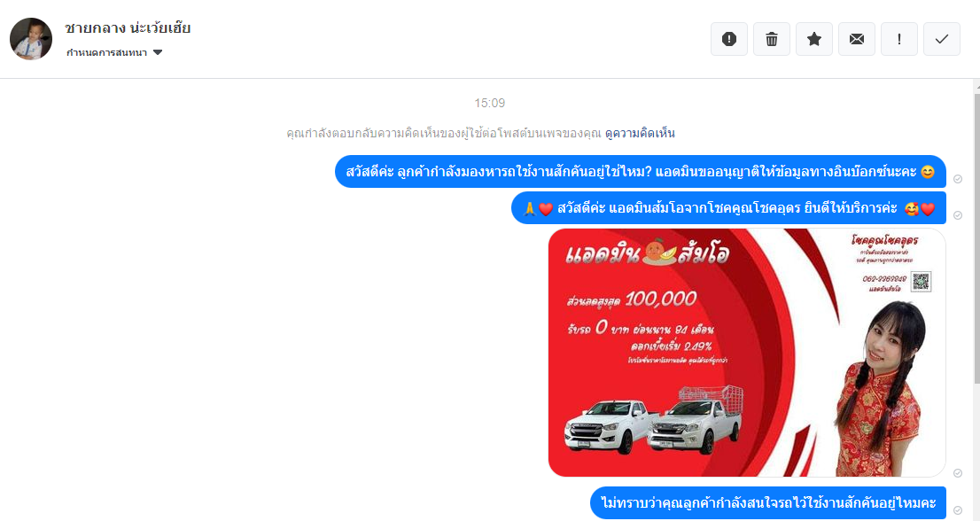This screenshot has height=521, width=980.
Task: Star this conversation as follow-up
Action: point(813,39)
